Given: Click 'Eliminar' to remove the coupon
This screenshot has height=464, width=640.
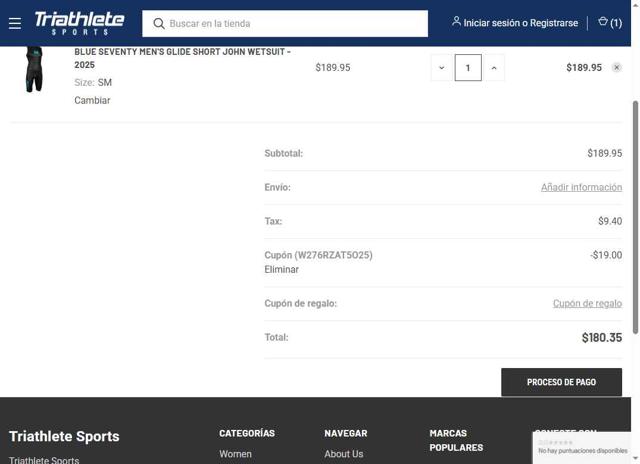Looking at the screenshot, I should [x=282, y=270].
